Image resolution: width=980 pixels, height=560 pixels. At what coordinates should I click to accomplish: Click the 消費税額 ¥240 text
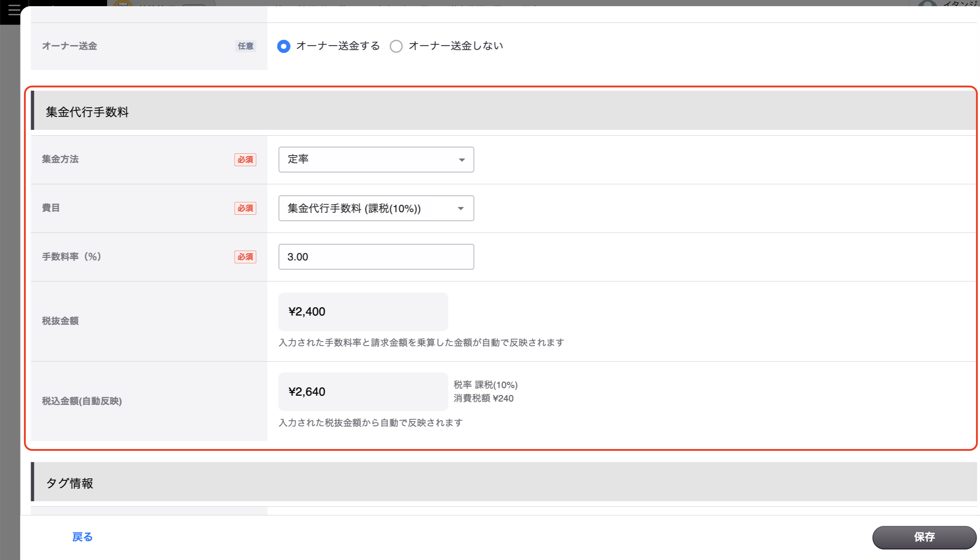point(483,399)
